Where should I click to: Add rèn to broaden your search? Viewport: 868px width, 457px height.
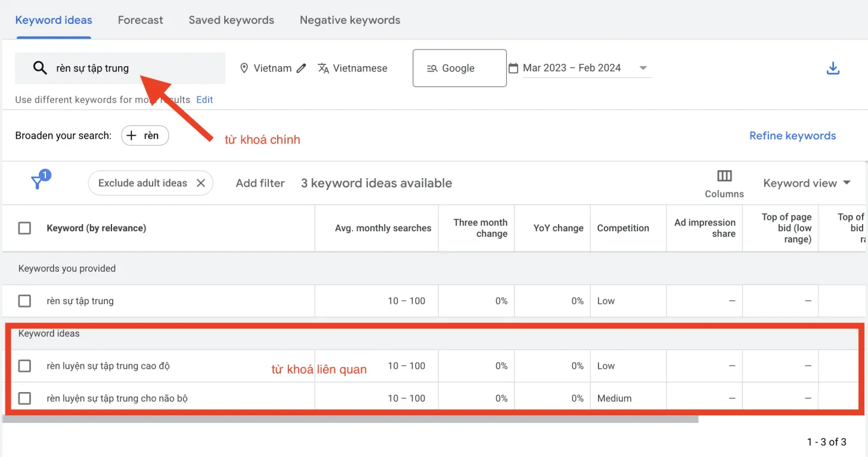tap(145, 135)
